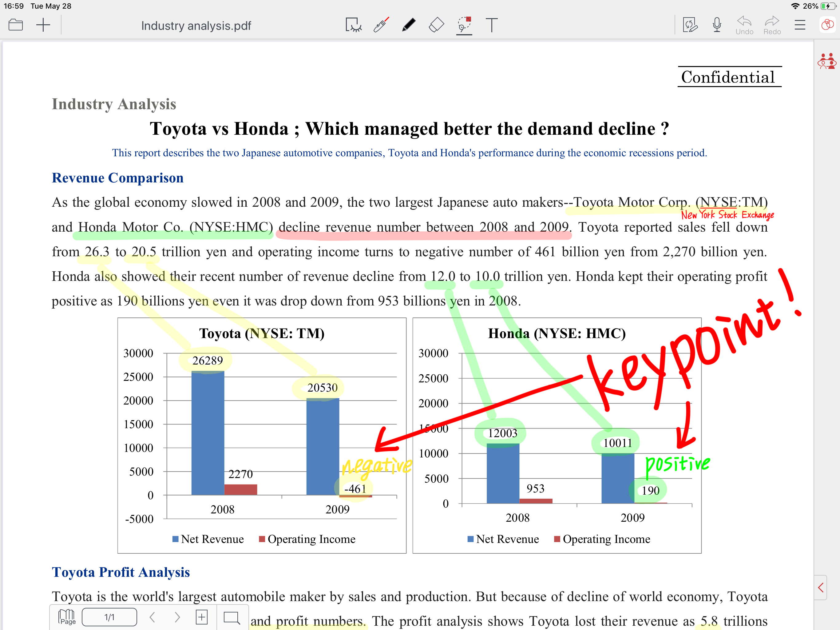Tap 'Industry Analysis' gray heading
The width and height of the screenshot is (840, 630).
tap(114, 104)
